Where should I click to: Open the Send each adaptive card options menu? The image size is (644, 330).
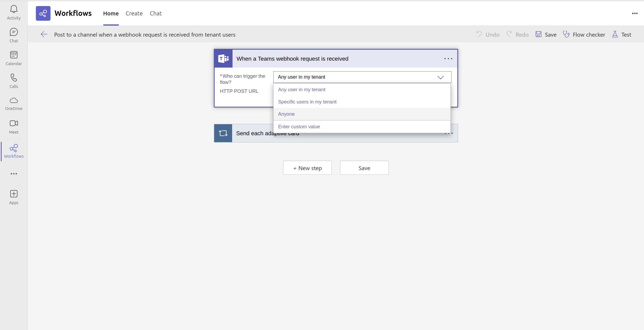[448, 133]
